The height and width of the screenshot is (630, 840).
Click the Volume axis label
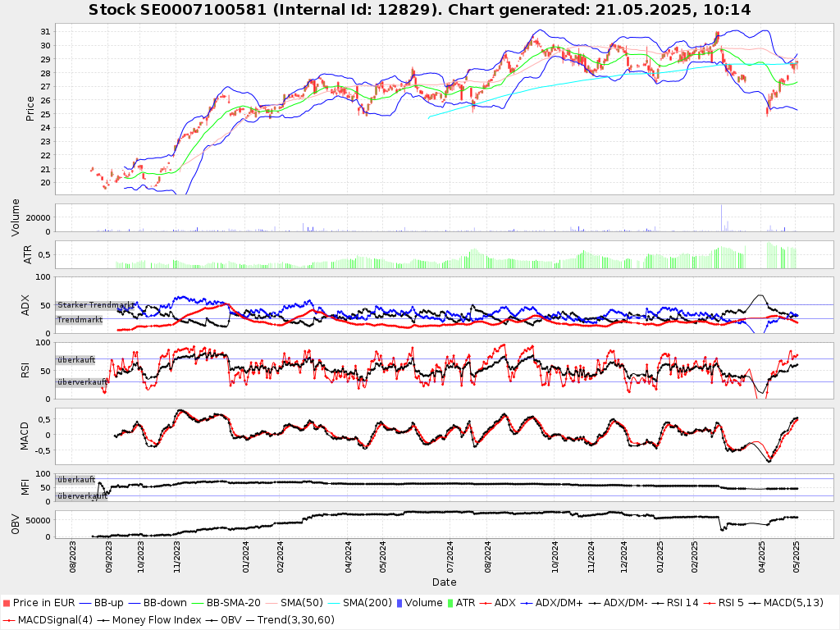[15, 217]
